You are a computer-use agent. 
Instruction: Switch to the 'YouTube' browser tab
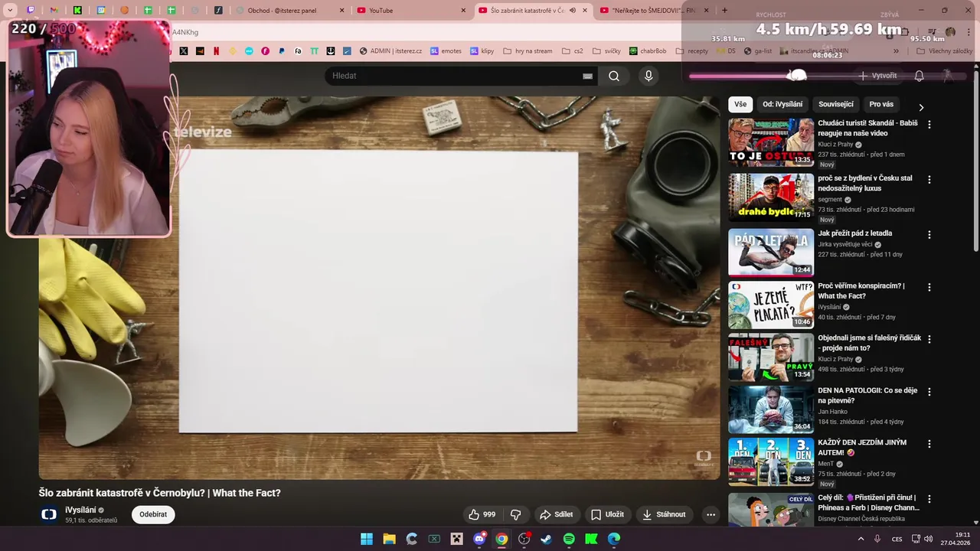[x=411, y=11]
